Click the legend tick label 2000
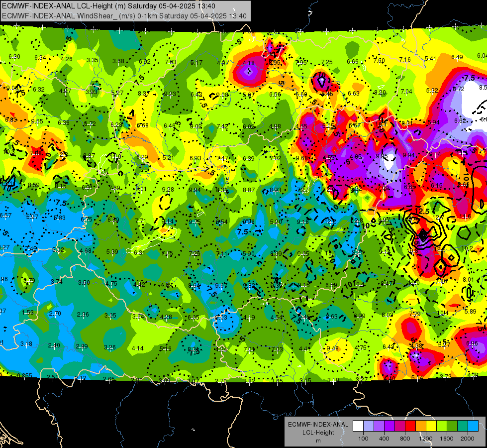 [468, 439]
